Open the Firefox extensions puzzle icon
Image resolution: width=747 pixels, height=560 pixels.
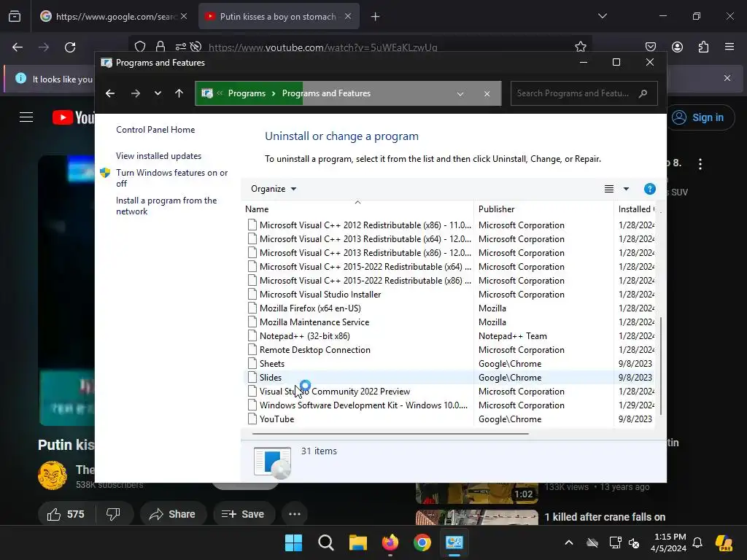click(703, 47)
